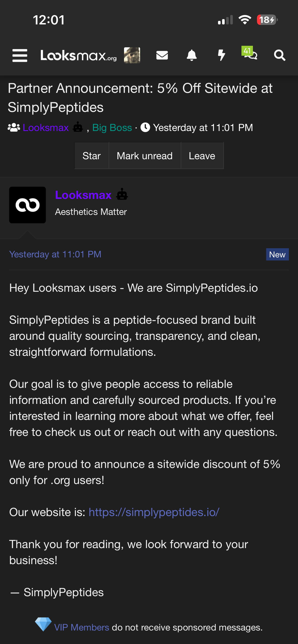Open the Big Boss participant profile
The image size is (298, 644).
pyautogui.click(x=112, y=128)
